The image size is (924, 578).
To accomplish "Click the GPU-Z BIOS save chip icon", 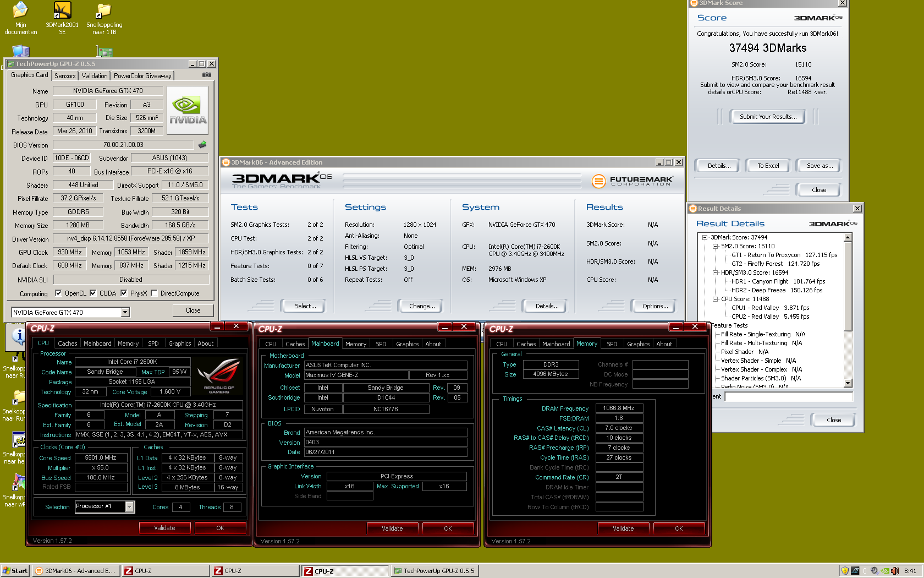I will tap(202, 145).
